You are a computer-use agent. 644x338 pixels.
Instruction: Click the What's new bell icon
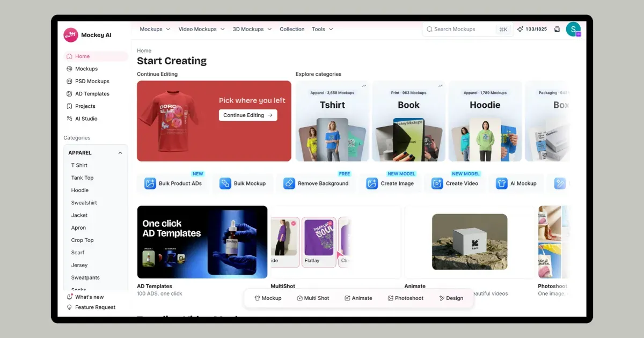[69, 297]
